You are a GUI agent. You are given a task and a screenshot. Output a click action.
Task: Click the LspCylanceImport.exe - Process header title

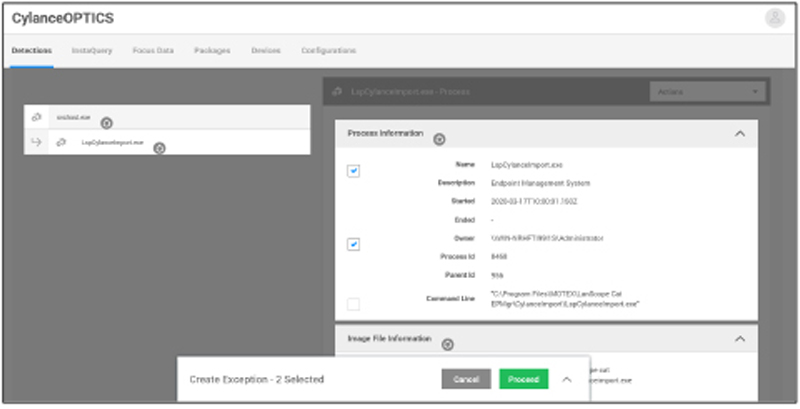pyautogui.click(x=410, y=92)
